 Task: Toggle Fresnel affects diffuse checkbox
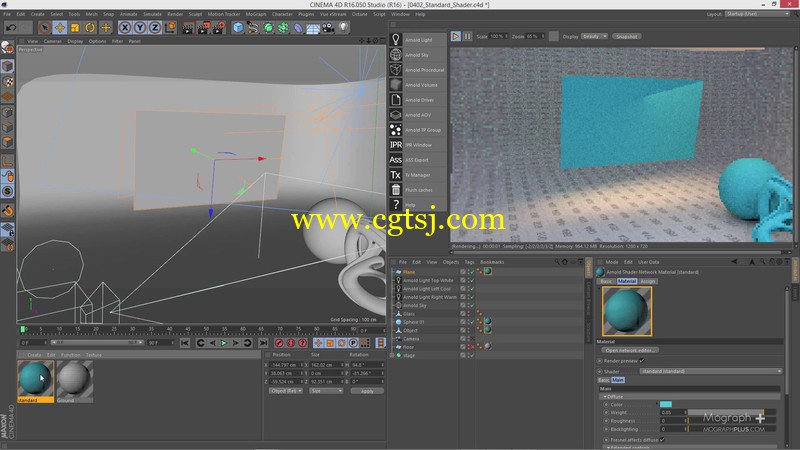662,440
